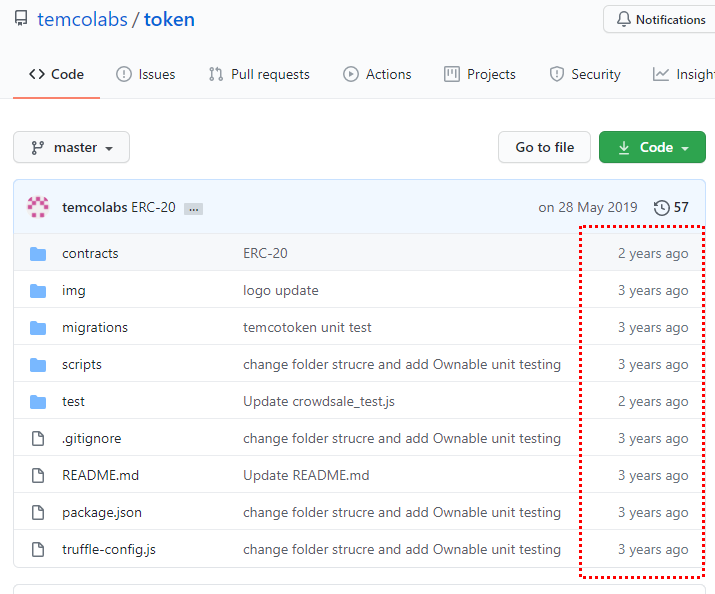This screenshot has width=715, height=594.
Task: Open the temcotoken unit test commit
Action: (307, 327)
